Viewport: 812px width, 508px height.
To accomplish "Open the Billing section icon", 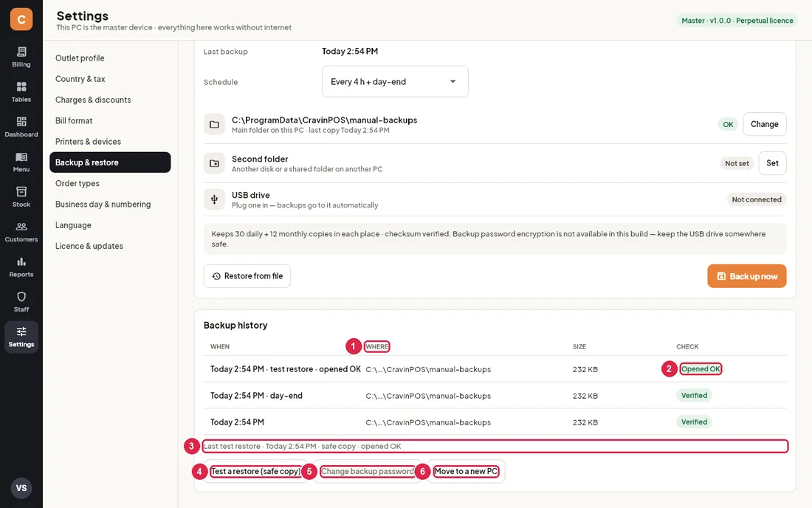I will [21, 52].
